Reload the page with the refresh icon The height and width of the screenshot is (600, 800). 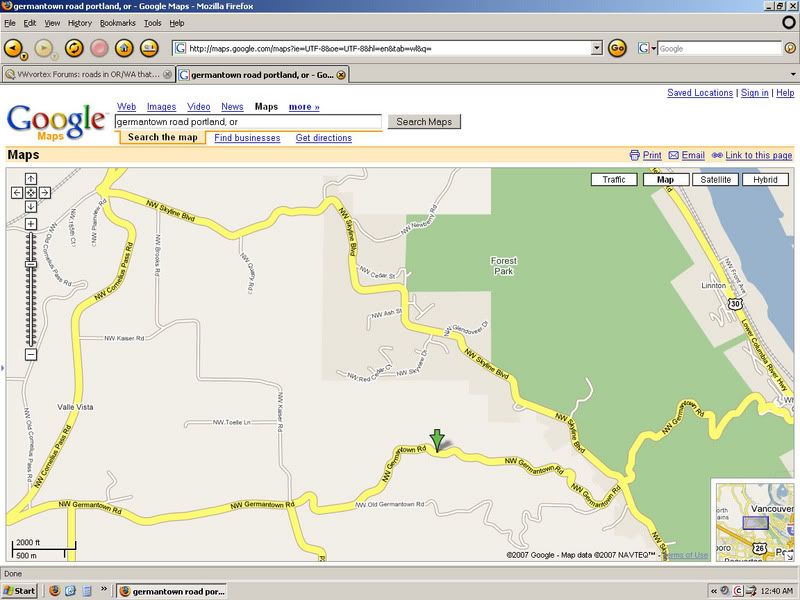click(73, 47)
